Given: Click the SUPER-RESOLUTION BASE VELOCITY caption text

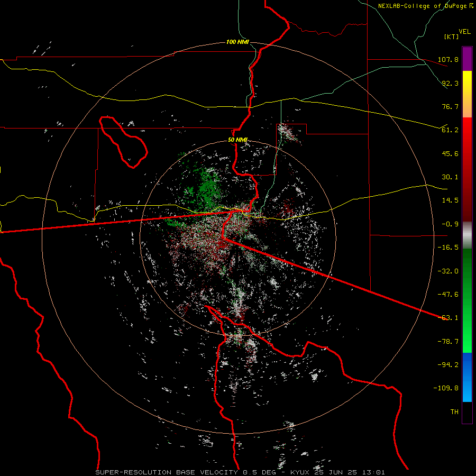Looking at the screenshot, I should point(167,472).
